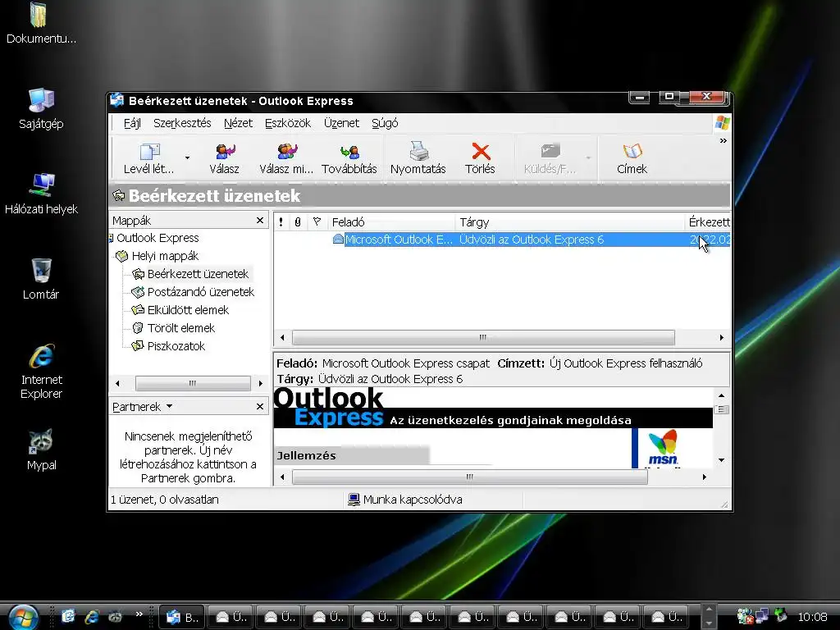The width and height of the screenshot is (840, 630).
Task: Click the Levél lét... new mail toolbar button
Action: tap(148, 158)
